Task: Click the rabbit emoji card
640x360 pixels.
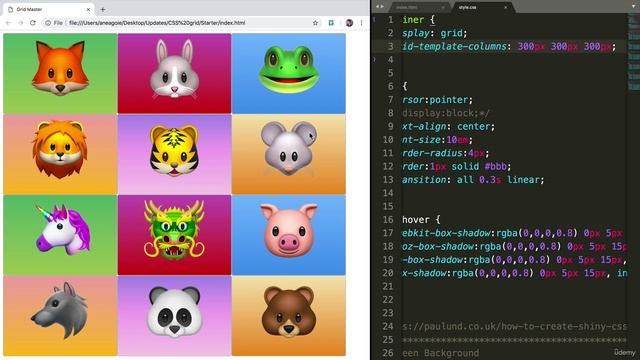Action: [174, 73]
